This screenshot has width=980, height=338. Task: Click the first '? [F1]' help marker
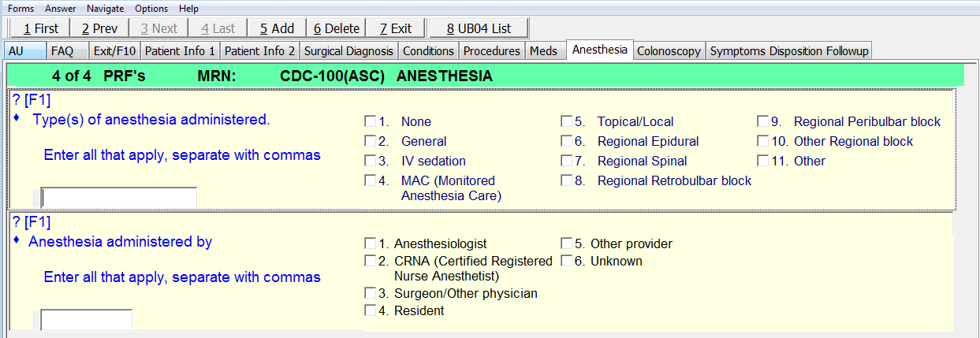coord(32,99)
